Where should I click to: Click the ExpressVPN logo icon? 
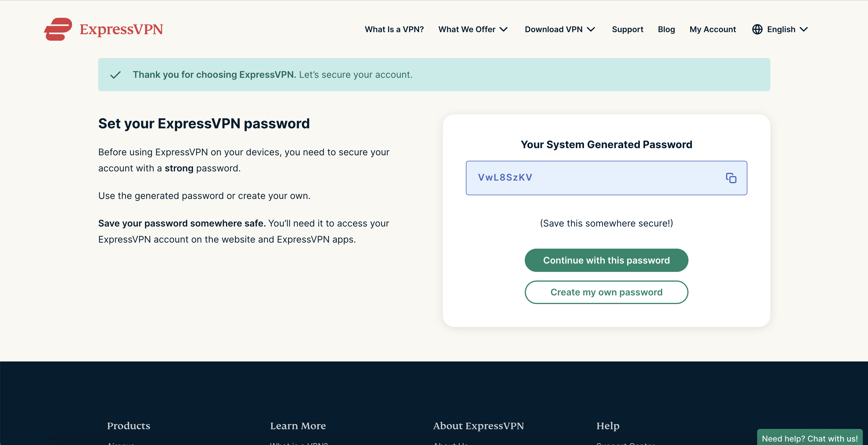[x=58, y=29]
